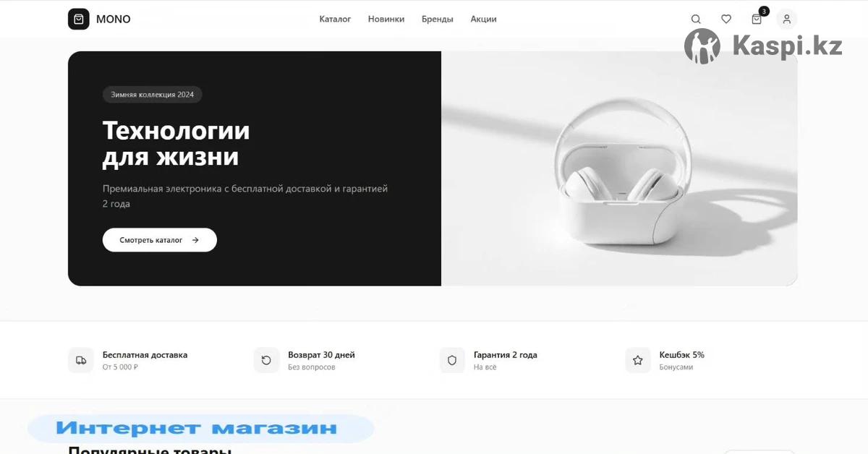This screenshot has height=454, width=868.
Task: Open the Бренды menu item
Action: click(438, 20)
